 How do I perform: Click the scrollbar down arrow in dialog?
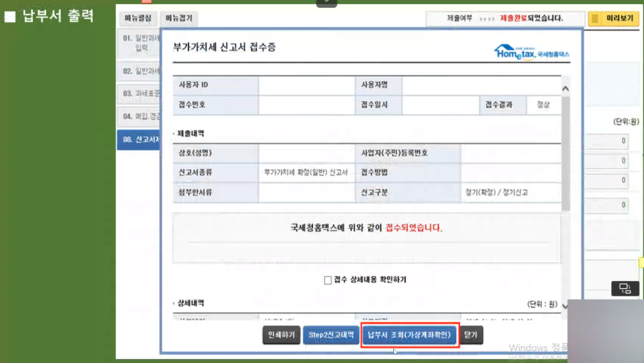click(x=565, y=306)
